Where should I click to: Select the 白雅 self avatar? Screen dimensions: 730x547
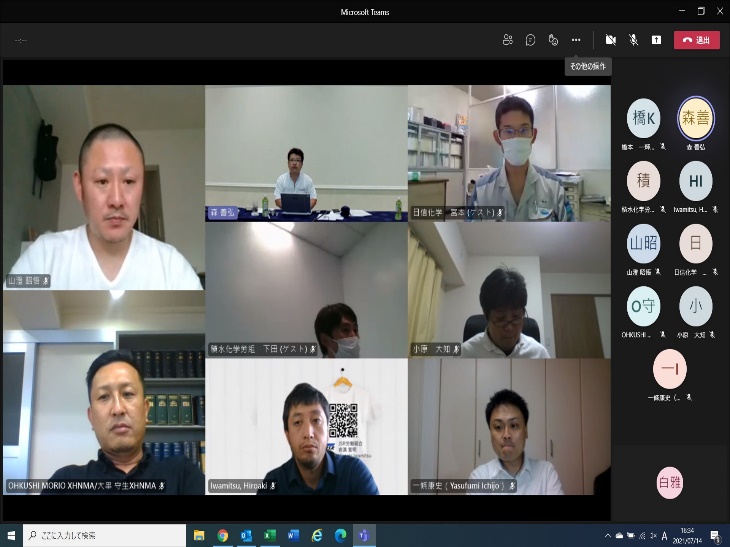coord(669,482)
